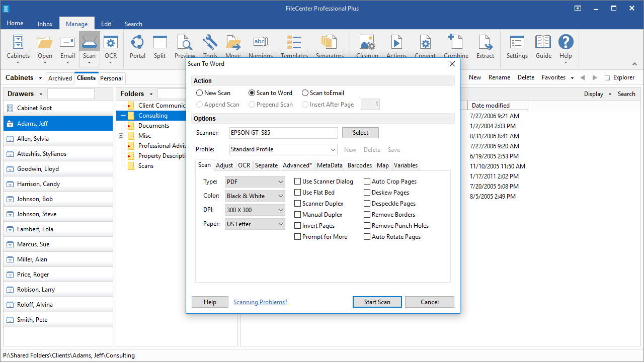Open the Profile dropdown showing Standard Profile
The height and width of the screenshot is (362, 644).
[283, 149]
